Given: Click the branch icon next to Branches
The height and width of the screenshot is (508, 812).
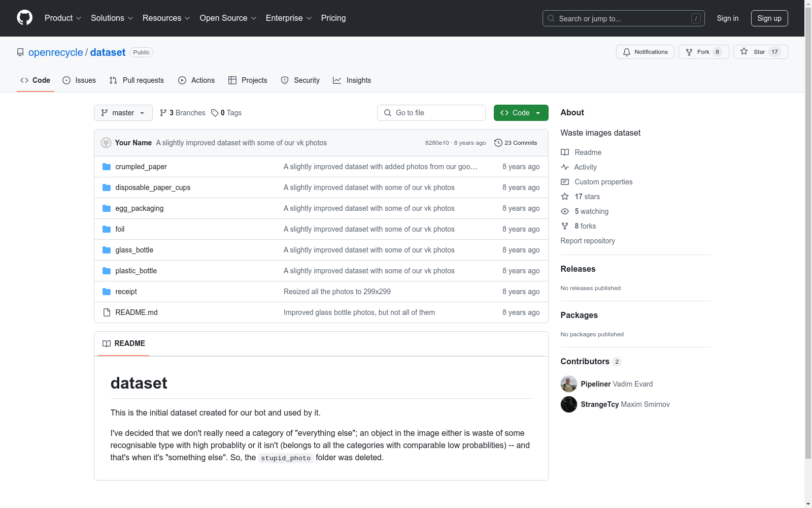Looking at the screenshot, I should click(163, 113).
